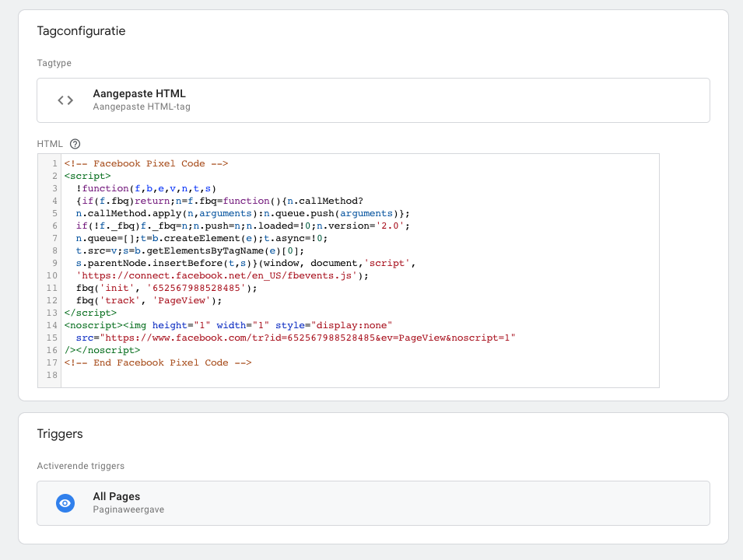The image size is (743, 560).
Task: Click the noscript img tag on line 14
Action: [228, 325]
